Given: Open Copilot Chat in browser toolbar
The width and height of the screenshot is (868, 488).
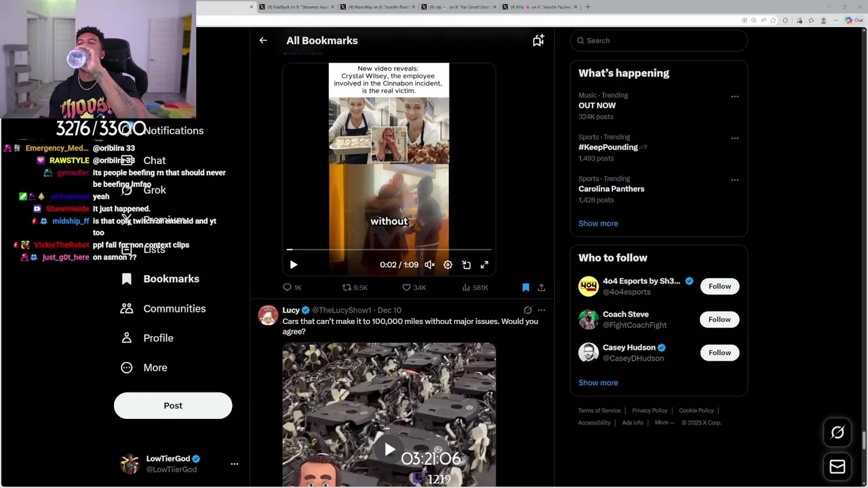Looking at the screenshot, I should click(x=854, y=20).
